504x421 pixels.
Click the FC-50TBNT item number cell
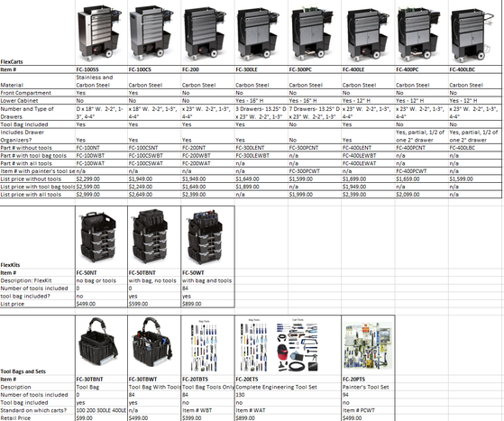154,273
